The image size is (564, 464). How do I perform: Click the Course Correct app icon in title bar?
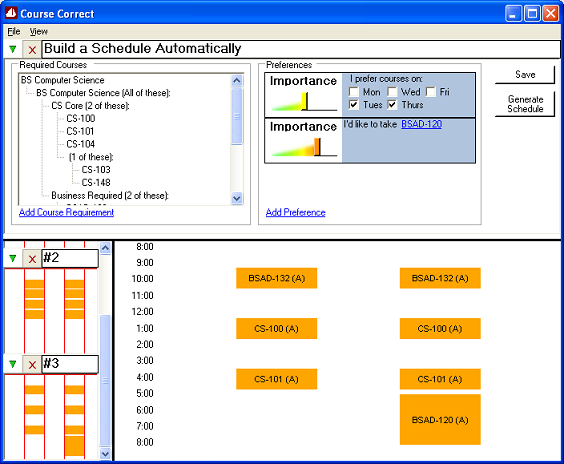tap(11, 13)
